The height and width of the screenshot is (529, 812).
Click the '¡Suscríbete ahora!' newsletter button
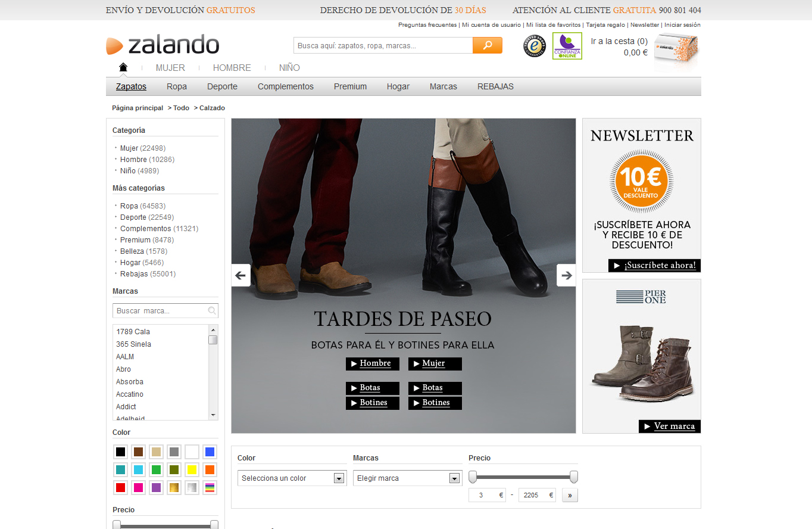pos(654,266)
